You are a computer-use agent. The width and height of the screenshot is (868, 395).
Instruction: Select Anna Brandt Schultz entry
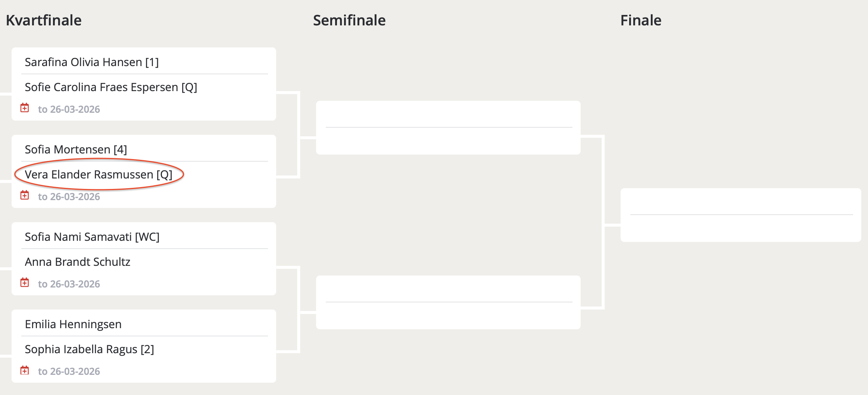point(78,262)
